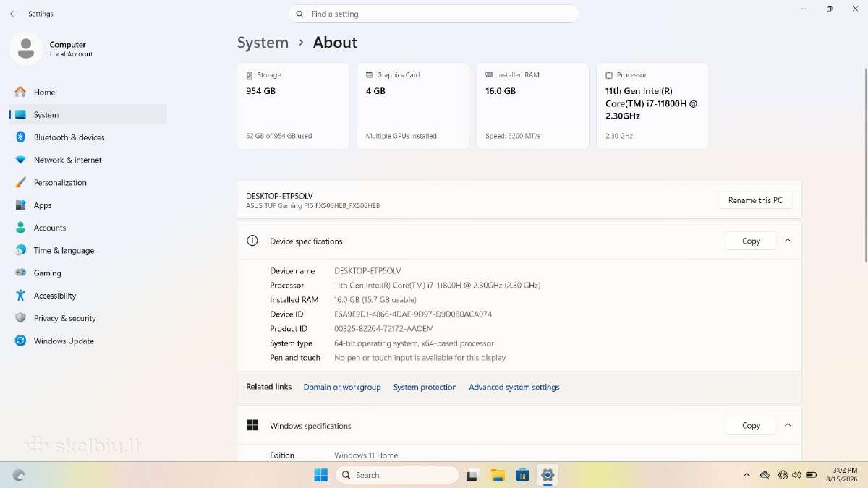
Task: Click the Device specifications info icon
Action: (252, 241)
